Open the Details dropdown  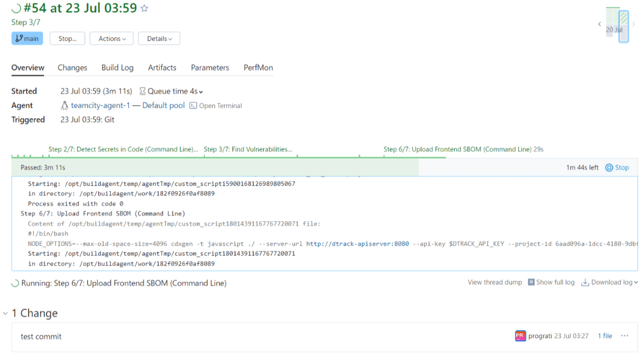tap(159, 39)
